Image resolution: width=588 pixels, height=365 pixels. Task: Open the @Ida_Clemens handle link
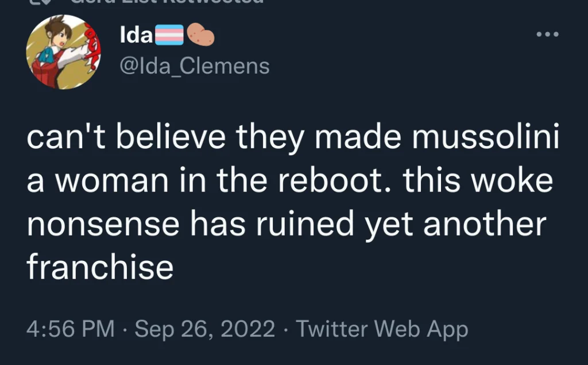195,66
